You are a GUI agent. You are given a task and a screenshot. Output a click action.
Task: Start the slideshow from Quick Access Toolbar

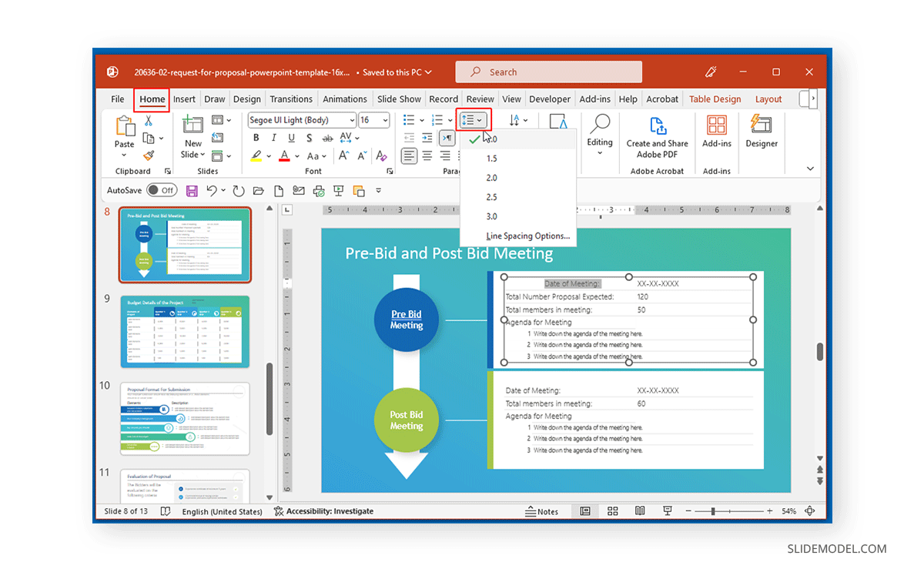338,190
